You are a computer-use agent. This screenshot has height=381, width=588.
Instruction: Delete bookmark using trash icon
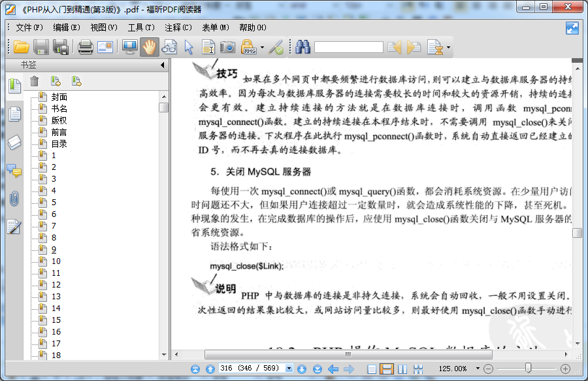34,81
